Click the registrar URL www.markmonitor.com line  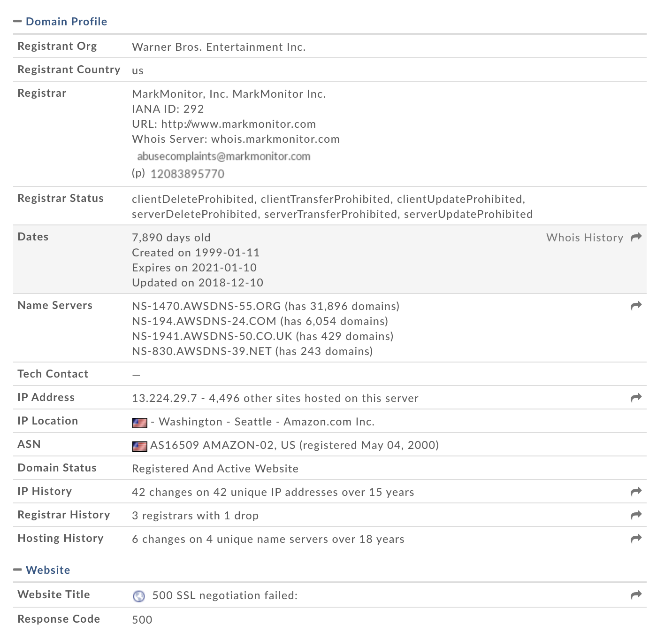[x=224, y=124]
